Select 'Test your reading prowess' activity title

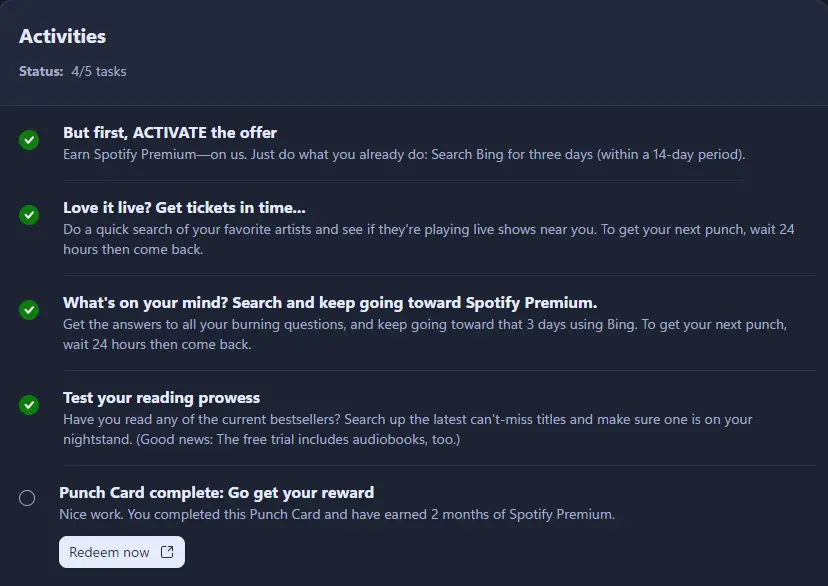[162, 398]
